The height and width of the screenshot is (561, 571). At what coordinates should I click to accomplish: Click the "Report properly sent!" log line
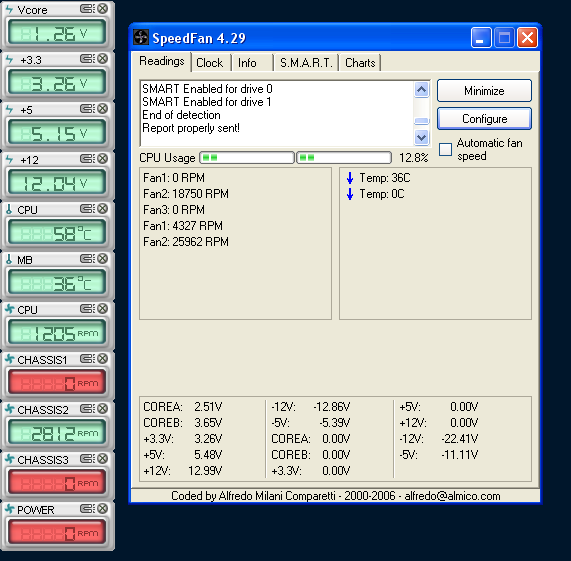click(x=191, y=128)
